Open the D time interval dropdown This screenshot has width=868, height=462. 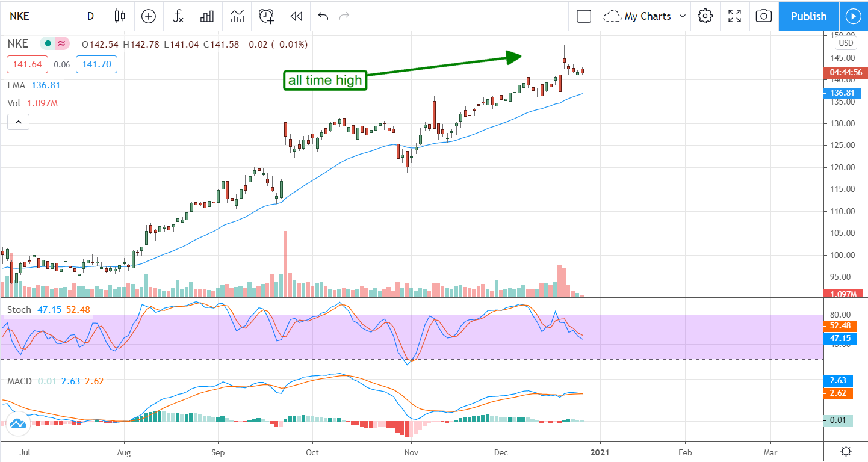[x=90, y=16]
